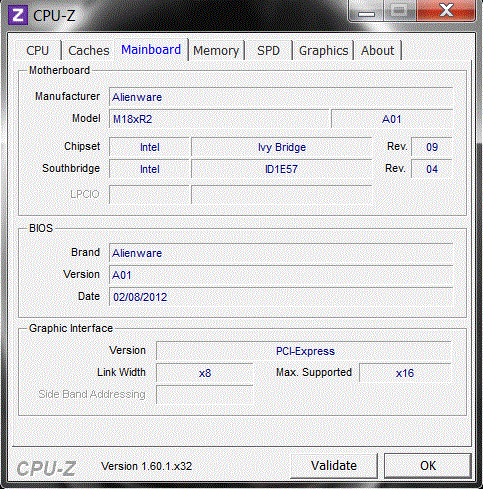
Task: Select the Southbridge ID1E57 value
Action: click(x=282, y=169)
